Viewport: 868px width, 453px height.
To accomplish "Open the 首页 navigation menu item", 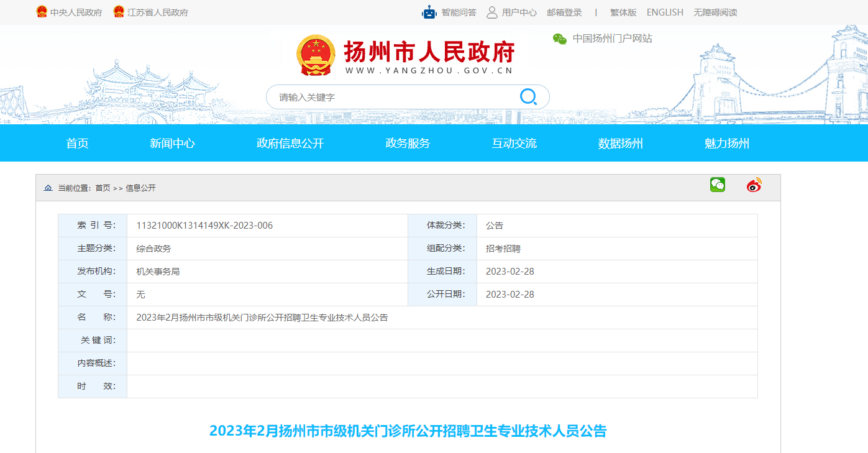I will pyautogui.click(x=78, y=144).
